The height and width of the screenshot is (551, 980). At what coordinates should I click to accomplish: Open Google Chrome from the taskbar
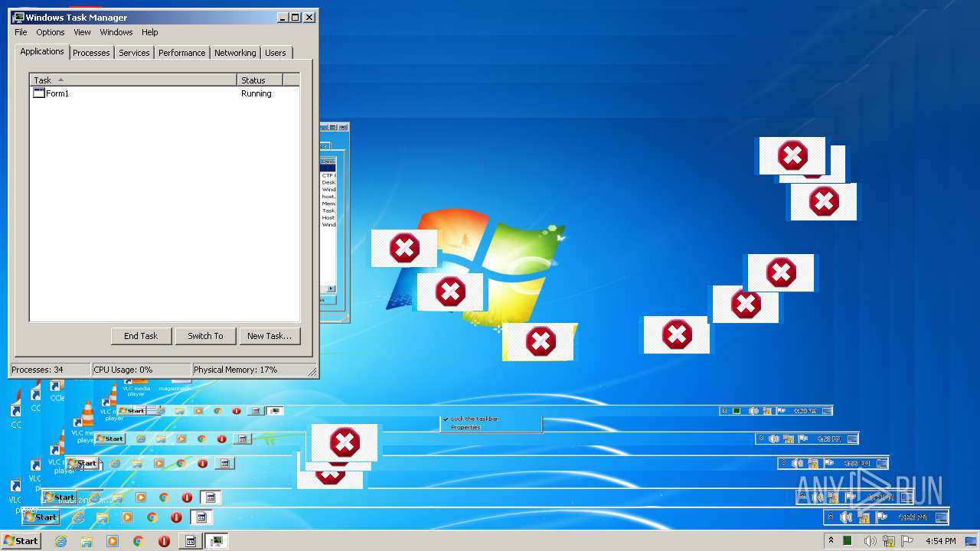(139, 541)
